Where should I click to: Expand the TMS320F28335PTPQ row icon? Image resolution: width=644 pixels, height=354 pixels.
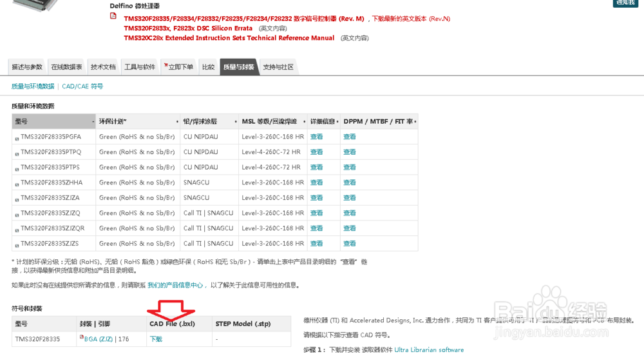click(17, 153)
